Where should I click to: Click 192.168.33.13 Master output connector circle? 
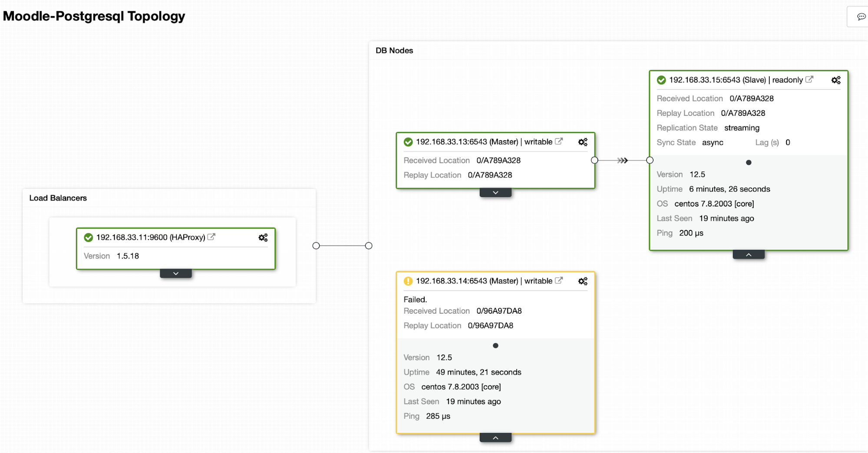coord(594,160)
